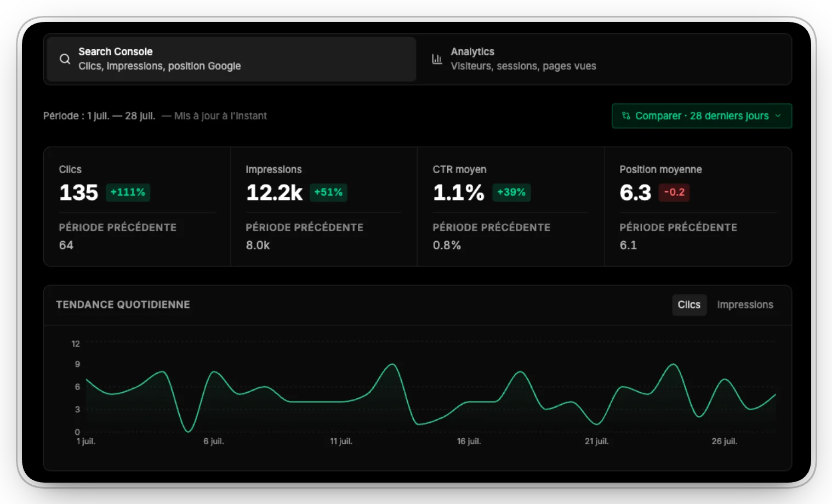This screenshot has height=504, width=832.
Task: Click the +51% impressions badge
Action: (x=328, y=192)
